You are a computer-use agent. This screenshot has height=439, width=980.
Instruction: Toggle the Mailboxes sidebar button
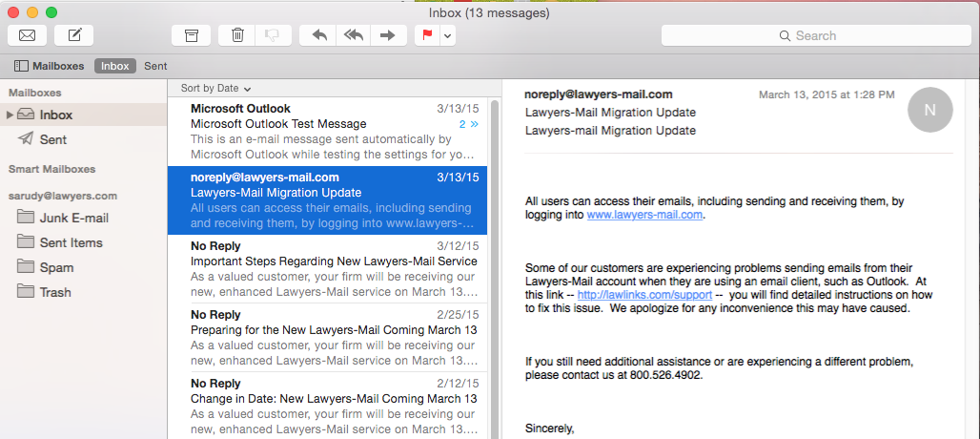(50, 66)
